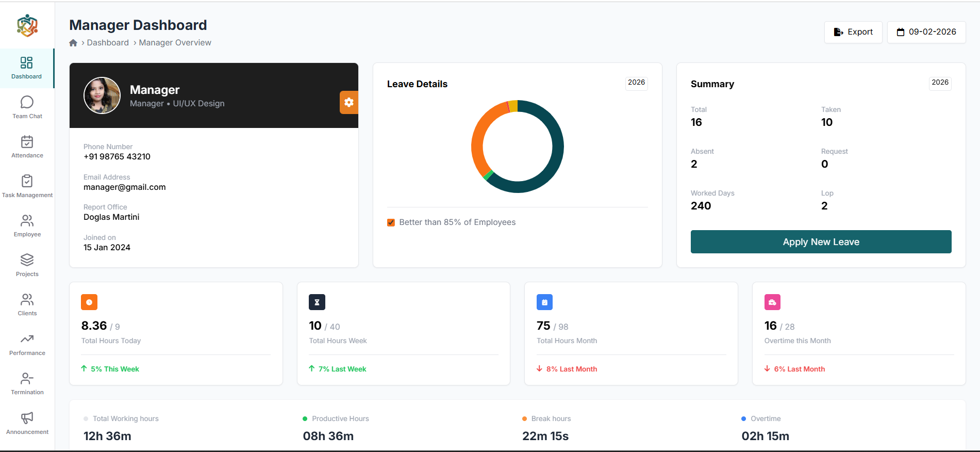980x452 pixels.
Task: Click the blue calendar icon for Total Hours Month
Action: (544, 302)
